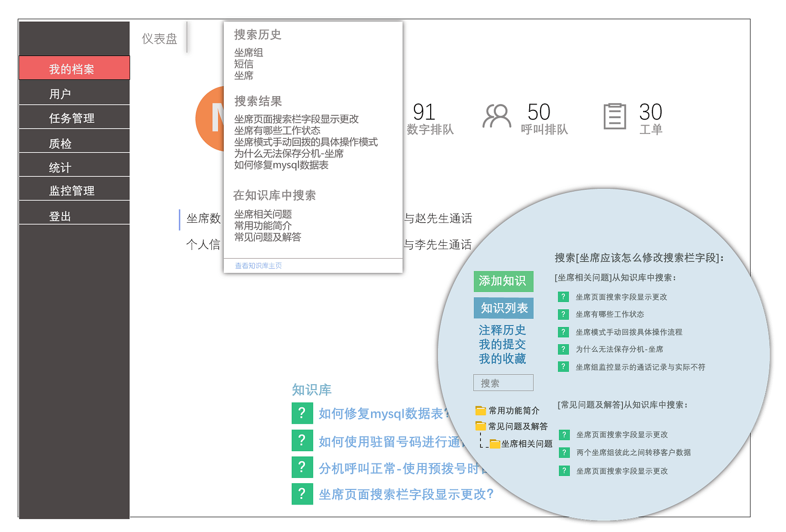Viewport: 786px width, 532px height.
Task: Click the 搜索 input field
Action: (x=503, y=383)
